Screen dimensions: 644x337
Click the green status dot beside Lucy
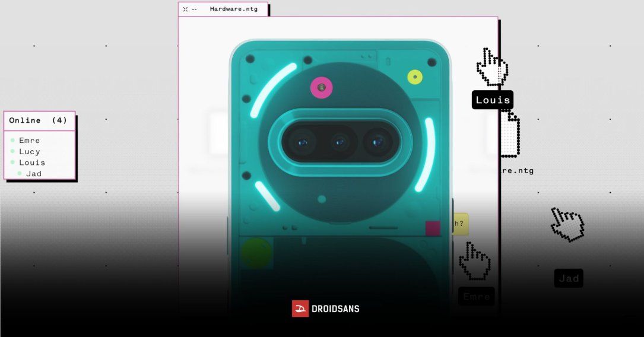pos(12,152)
